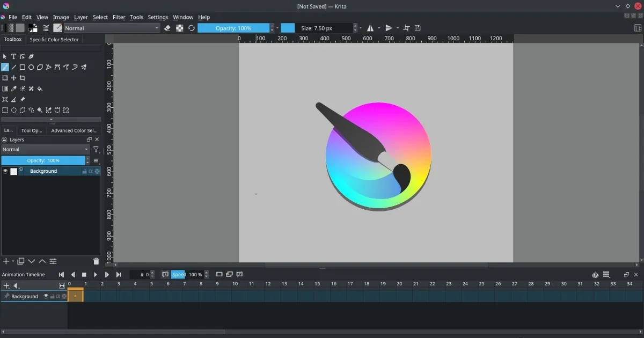Switch to Advanced Color Selector tab
644x338 pixels.
click(x=74, y=130)
